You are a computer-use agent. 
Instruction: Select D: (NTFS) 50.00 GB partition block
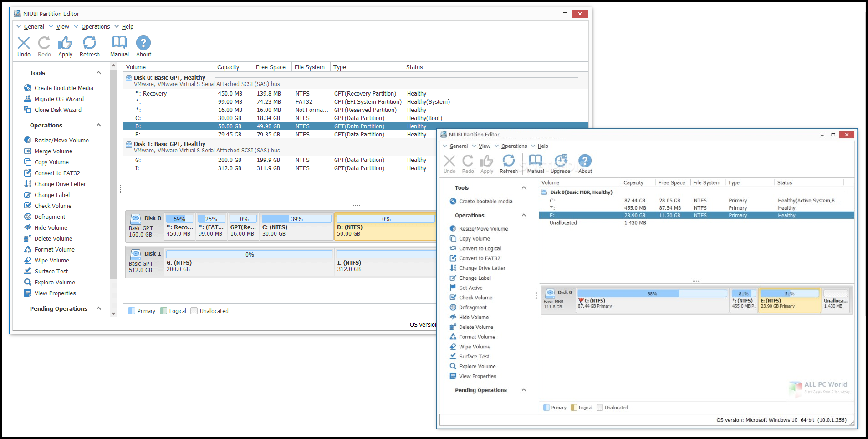385,227
